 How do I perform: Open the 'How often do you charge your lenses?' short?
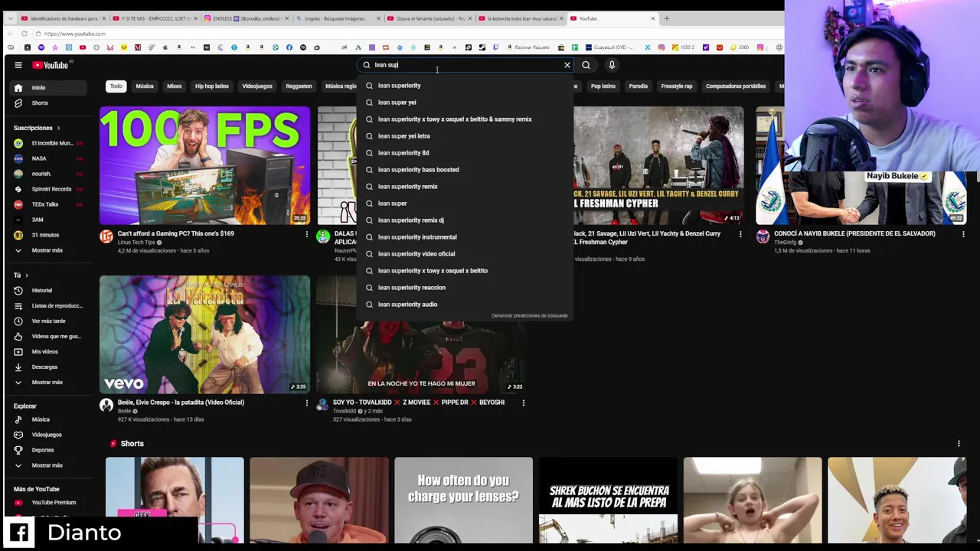coord(463,500)
